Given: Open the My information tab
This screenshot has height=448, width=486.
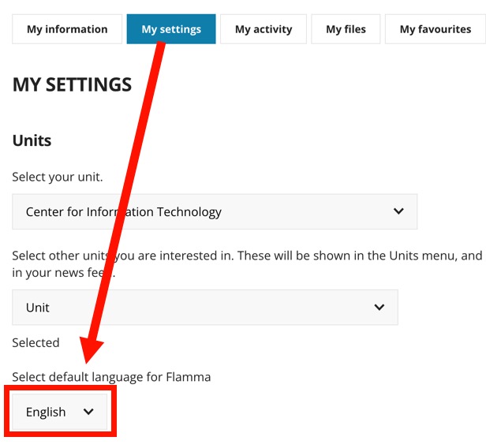Looking at the screenshot, I should pyautogui.click(x=67, y=29).
